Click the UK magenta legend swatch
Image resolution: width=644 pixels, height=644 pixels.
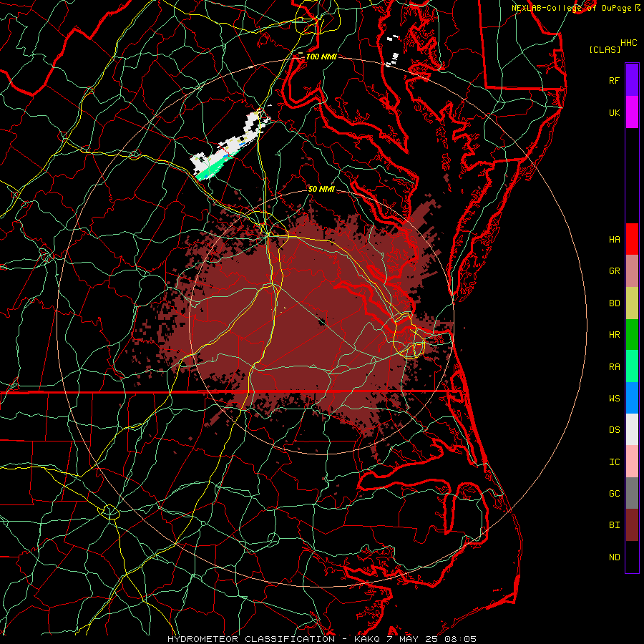coord(632,112)
